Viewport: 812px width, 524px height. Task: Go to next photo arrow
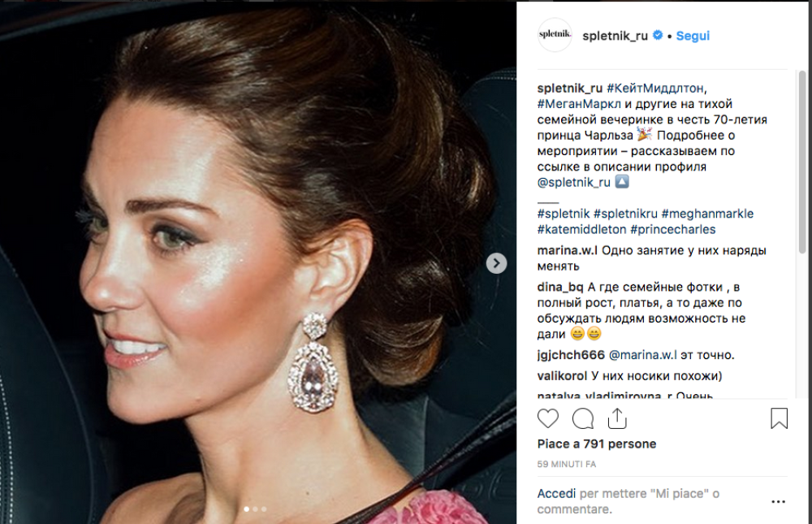pyautogui.click(x=496, y=263)
